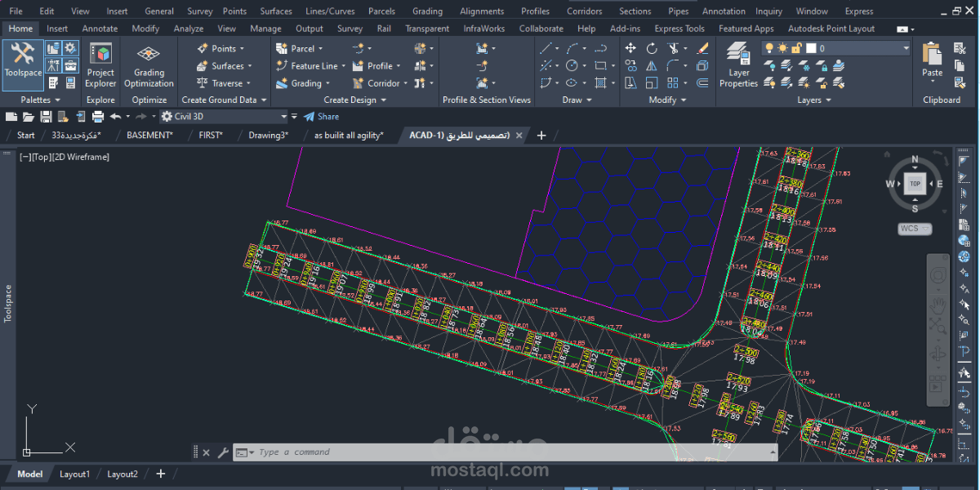Viewport: 980px width, 490px height.
Task: Open the Surfaces menu in menu bar
Action: coord(276,11)
